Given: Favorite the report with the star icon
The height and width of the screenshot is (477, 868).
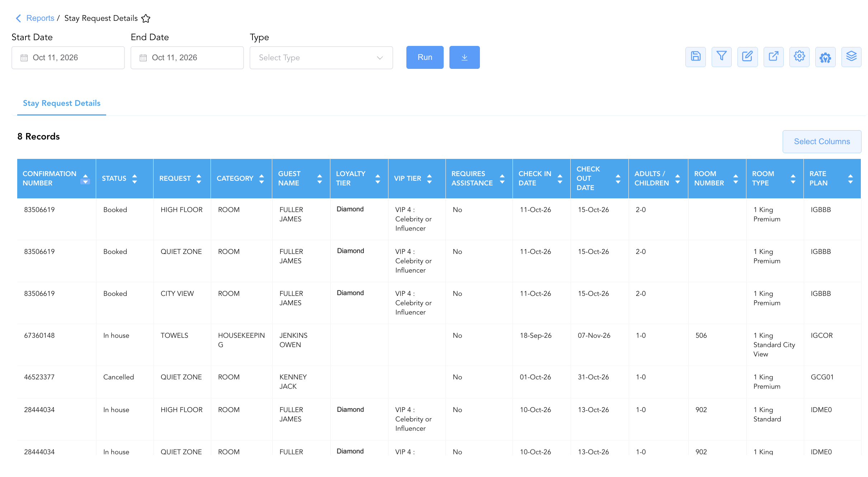Looking at the screenshot, I should (146, 18).
